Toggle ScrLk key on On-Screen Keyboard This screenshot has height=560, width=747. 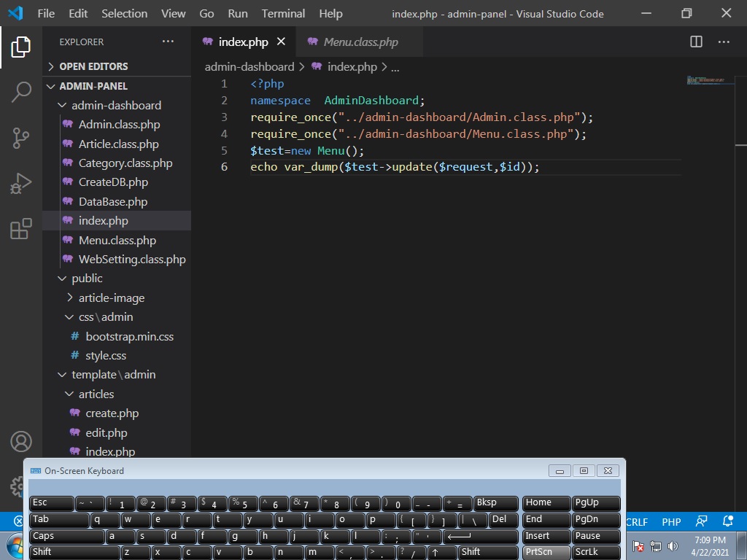pyautogui.click(x=596, y=552)
